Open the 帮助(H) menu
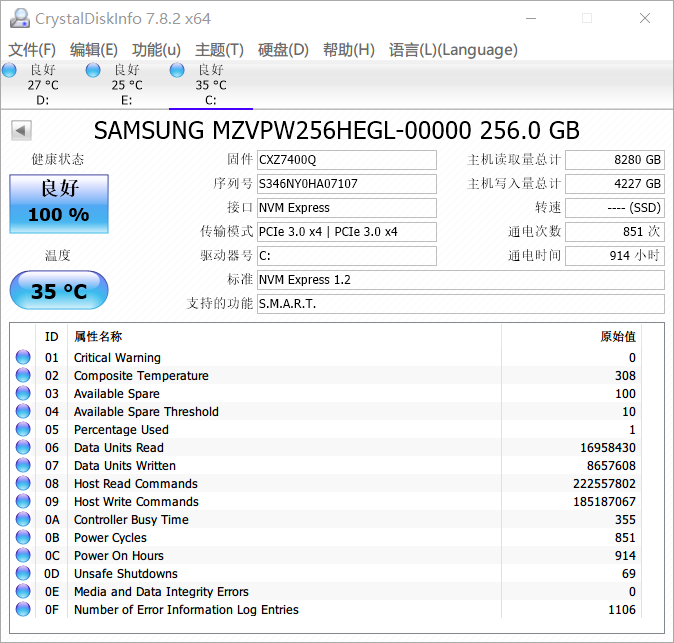The height and width of the screenshot is (643, 674). tap(349, 50)
